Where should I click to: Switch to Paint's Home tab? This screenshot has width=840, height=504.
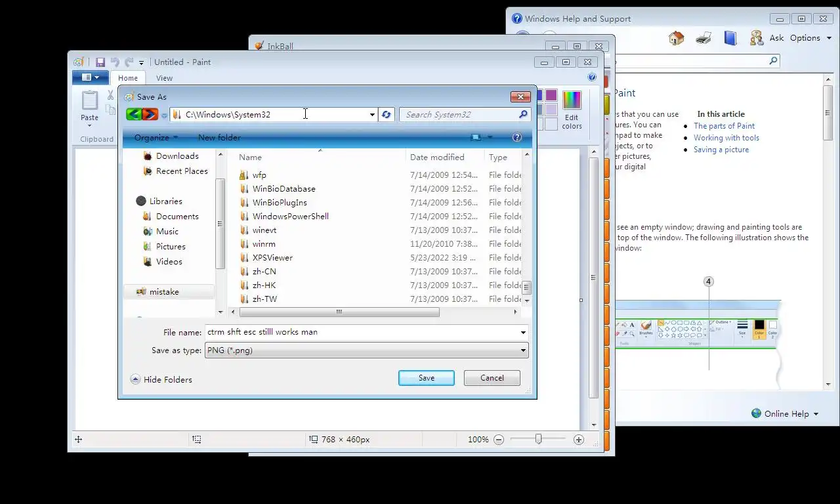coord(128,78)
